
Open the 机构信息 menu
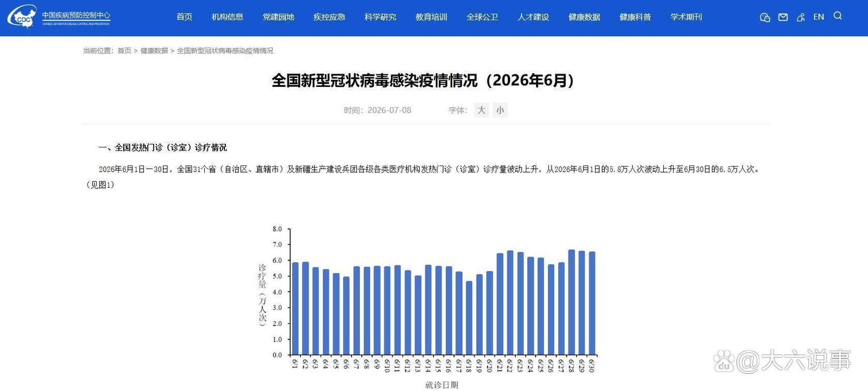[x=227, y=17]
